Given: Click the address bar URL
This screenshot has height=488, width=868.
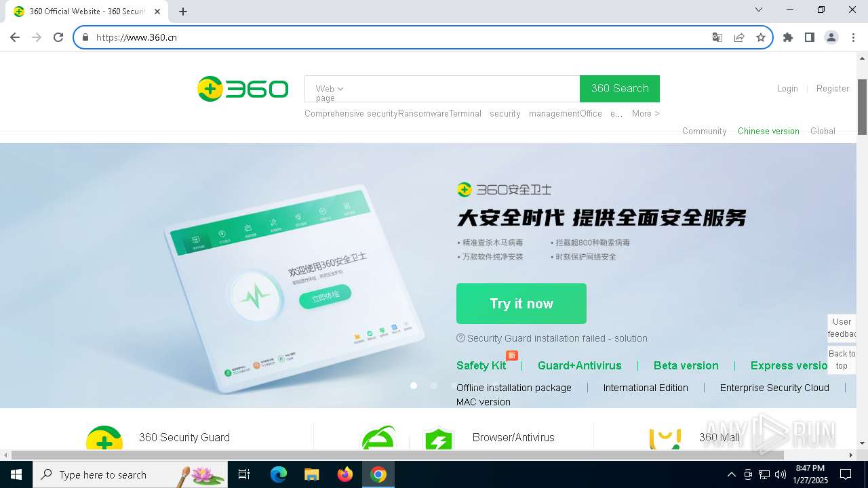Looking at the screenshot, I should [x=136, y=37].
